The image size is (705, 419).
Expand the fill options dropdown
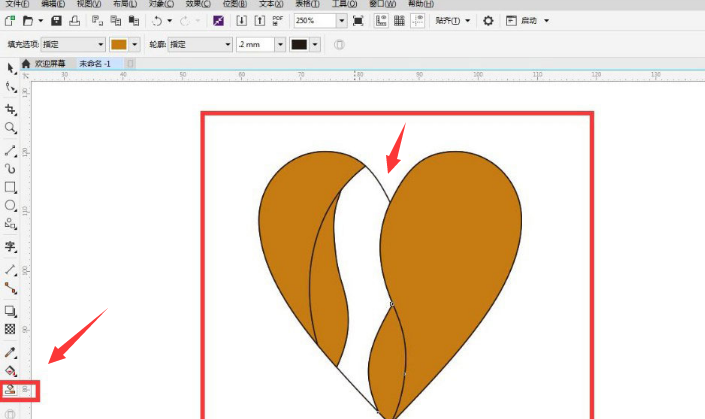click(x=100, y=44)
